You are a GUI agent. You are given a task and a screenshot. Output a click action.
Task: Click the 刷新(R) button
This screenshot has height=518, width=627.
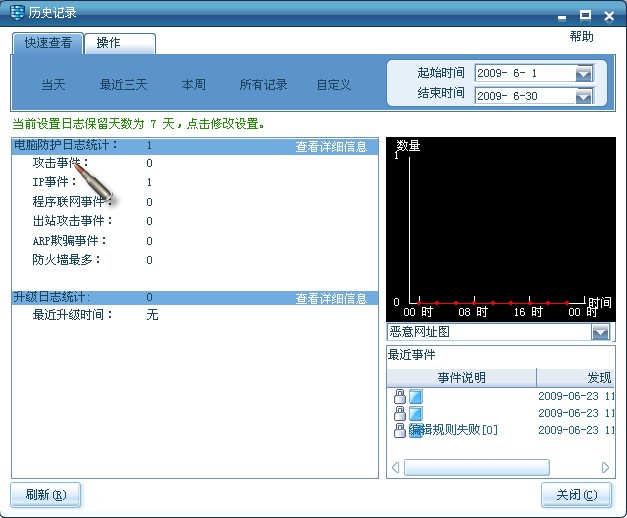pos(46,495)
